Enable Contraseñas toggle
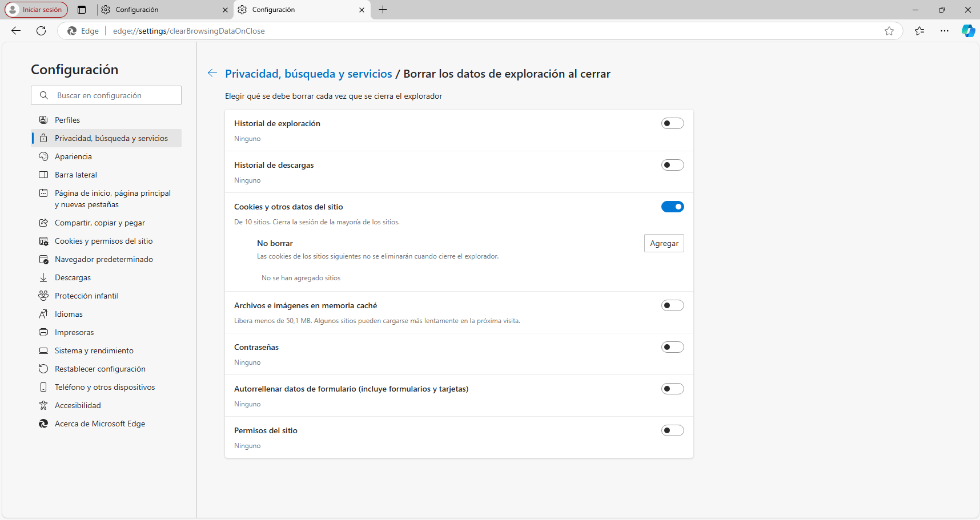 pos(673,347)
